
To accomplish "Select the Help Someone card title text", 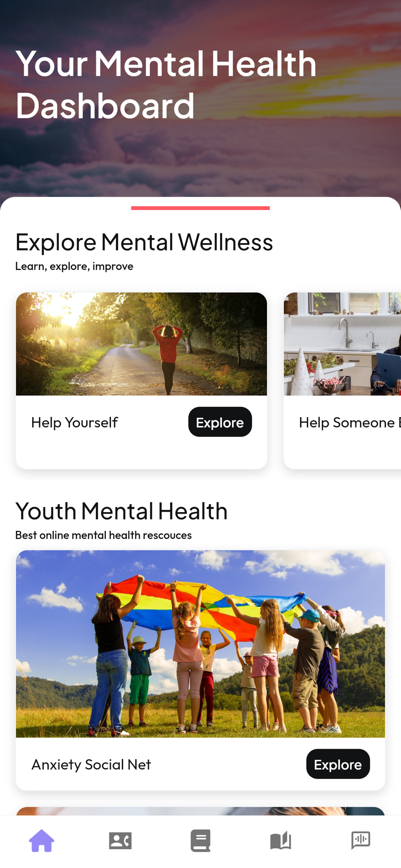I will click(x=349, y=422).
